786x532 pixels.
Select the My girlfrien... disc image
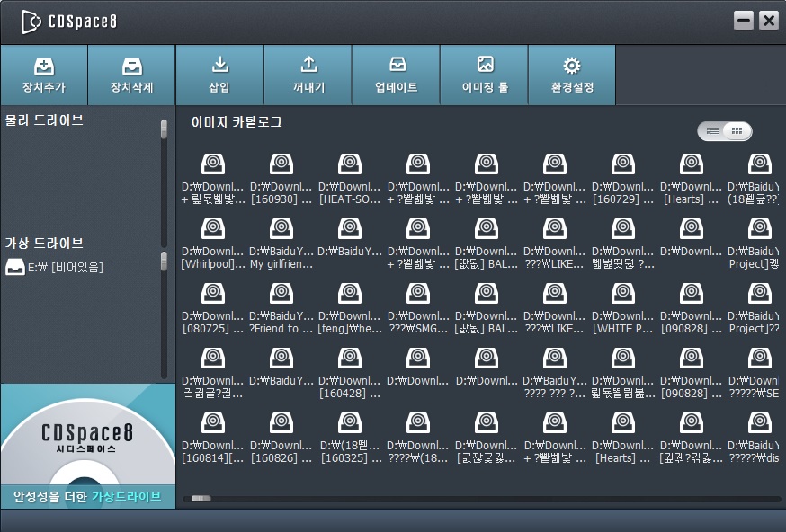click(x=281, y=244)
